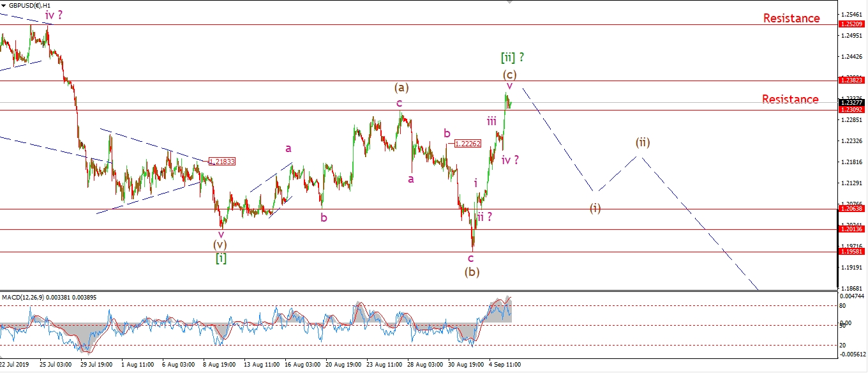Click the 20 Aug 19:00 time label
The height and width of the screenshot is (373, 868).
point(343,365)
